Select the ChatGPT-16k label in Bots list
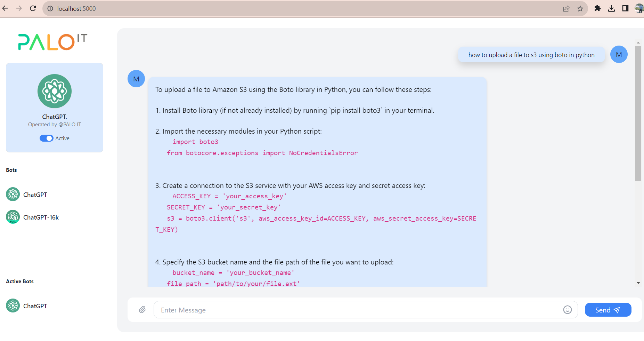 41,217
